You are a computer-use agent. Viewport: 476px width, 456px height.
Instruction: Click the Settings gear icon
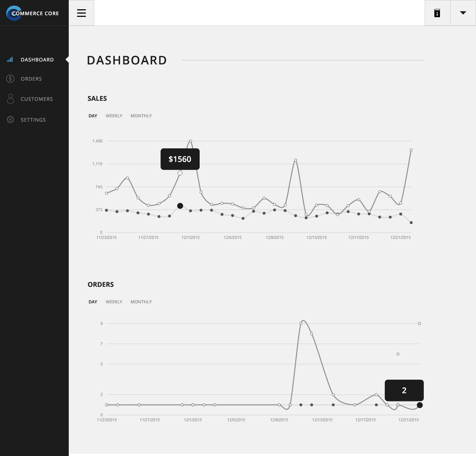click(11, 120)
